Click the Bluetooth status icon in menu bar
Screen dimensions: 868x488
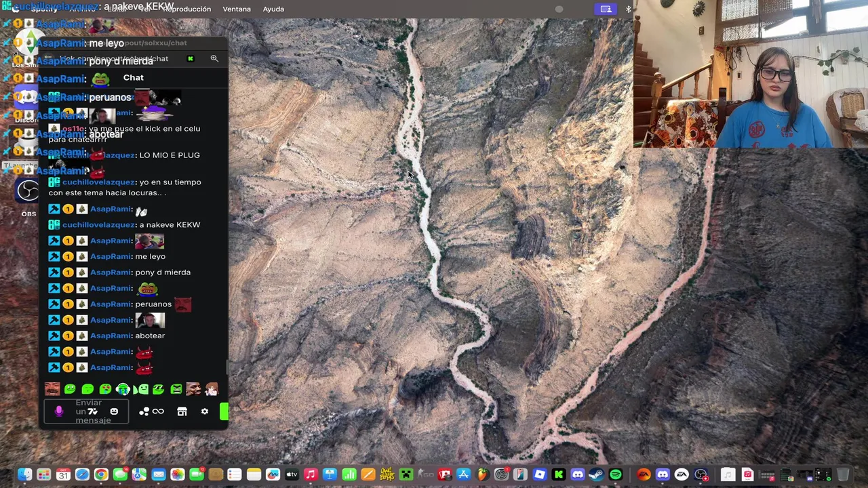click(628, 9)
